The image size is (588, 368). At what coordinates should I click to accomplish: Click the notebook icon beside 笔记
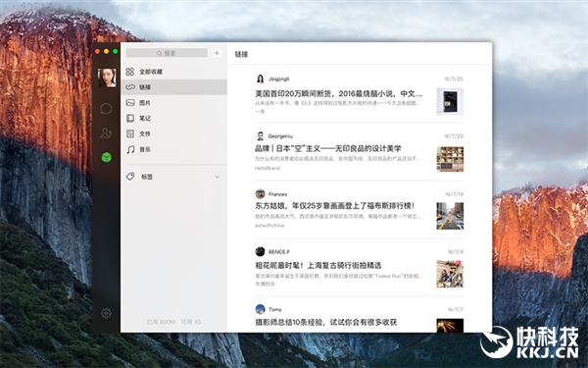[x=130, y=119]
